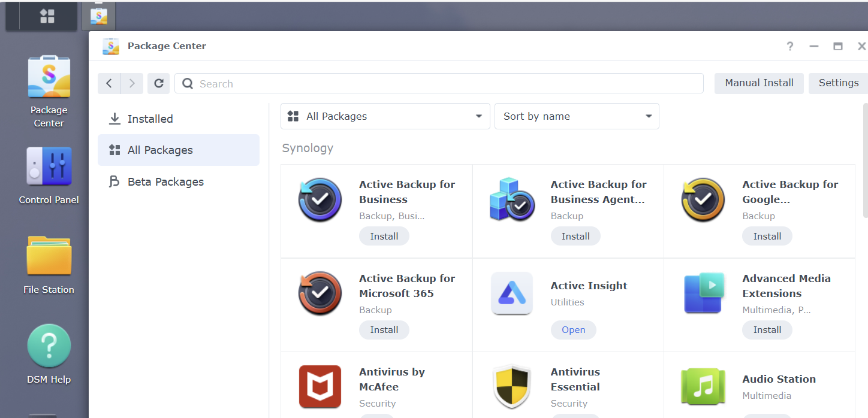Click Advanced Media Extensions title
Viewport: 868px width, 418px height.
click(x=786, y=286)
